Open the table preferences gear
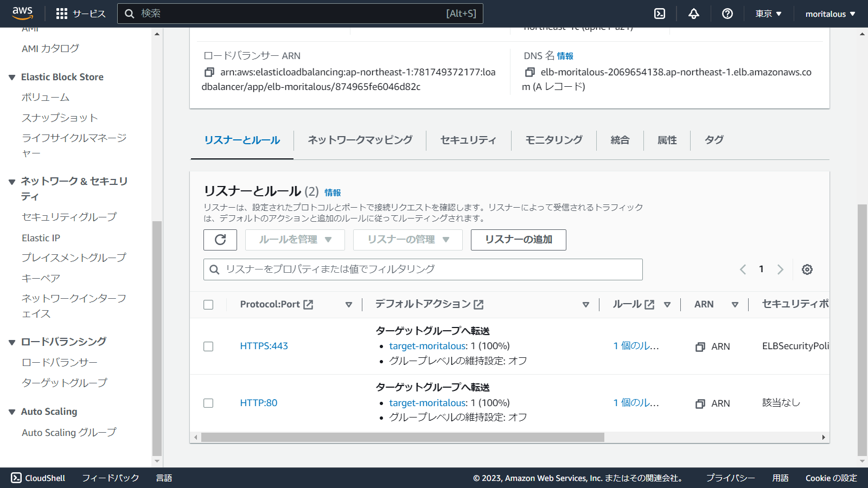868x488 pixels. coord(807,269)
